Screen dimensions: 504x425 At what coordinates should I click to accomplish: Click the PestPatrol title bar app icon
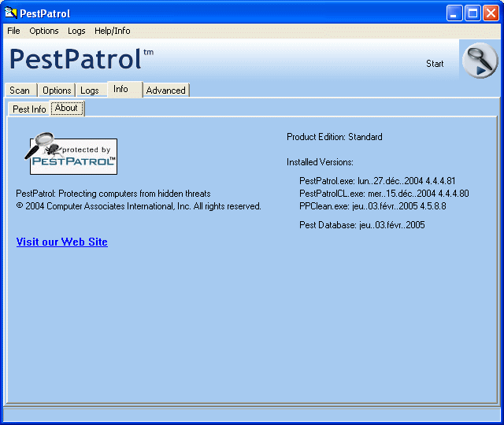tap(10, 13)
